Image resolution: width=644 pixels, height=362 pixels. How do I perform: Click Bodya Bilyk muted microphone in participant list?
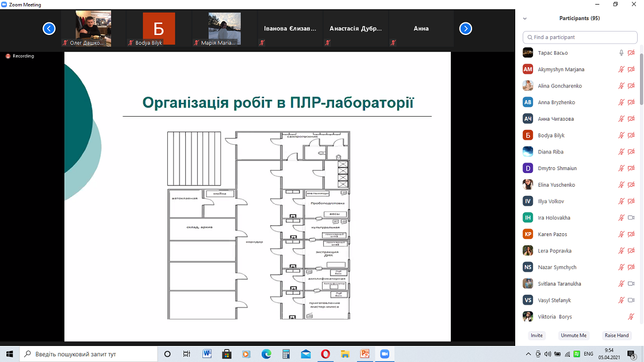coord(622,135)
